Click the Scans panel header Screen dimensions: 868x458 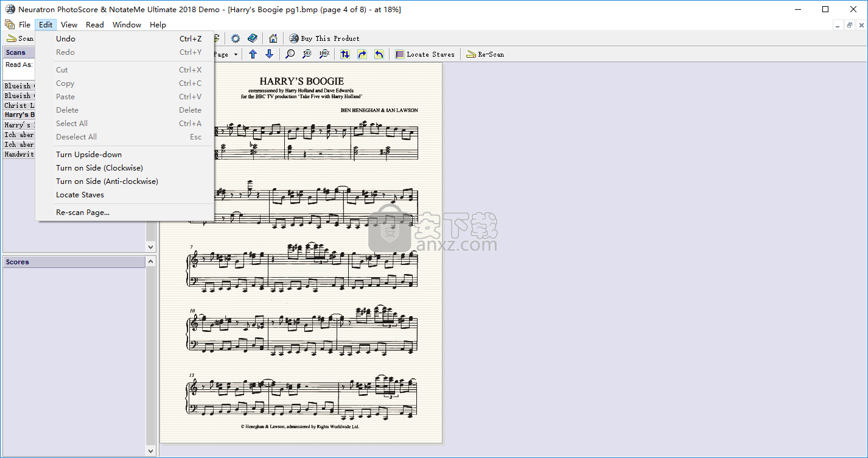[x=19, y=52]
